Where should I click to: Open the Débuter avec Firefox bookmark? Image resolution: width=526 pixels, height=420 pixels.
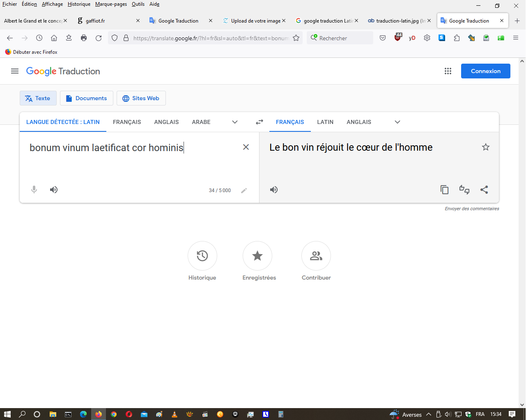pyautogui.click(x=31, y=52)
